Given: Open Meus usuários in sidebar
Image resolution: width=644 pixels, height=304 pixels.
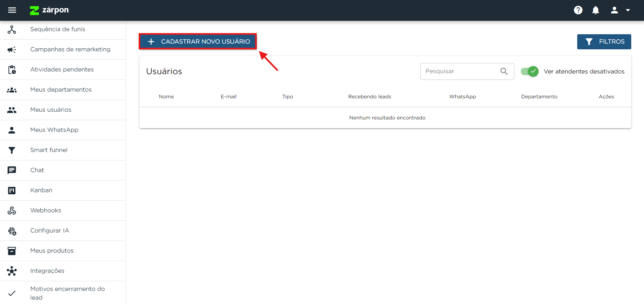Looking at the screenshot, I should (51, 110).
